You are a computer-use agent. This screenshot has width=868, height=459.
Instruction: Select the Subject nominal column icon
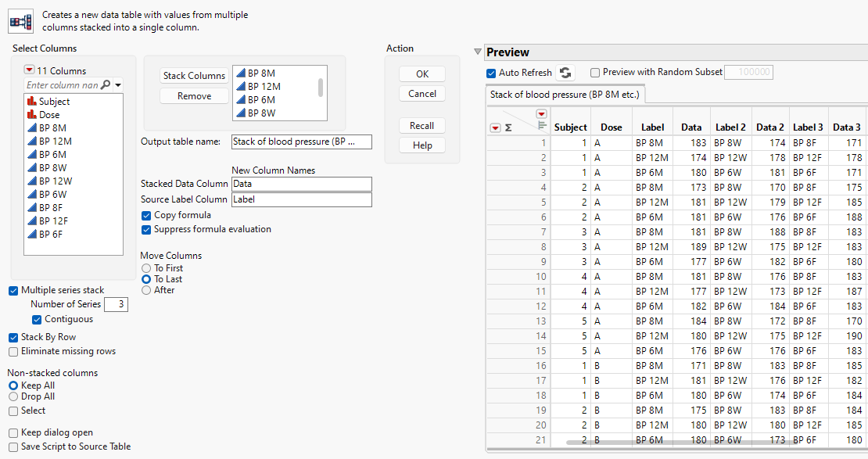point(32,101)
